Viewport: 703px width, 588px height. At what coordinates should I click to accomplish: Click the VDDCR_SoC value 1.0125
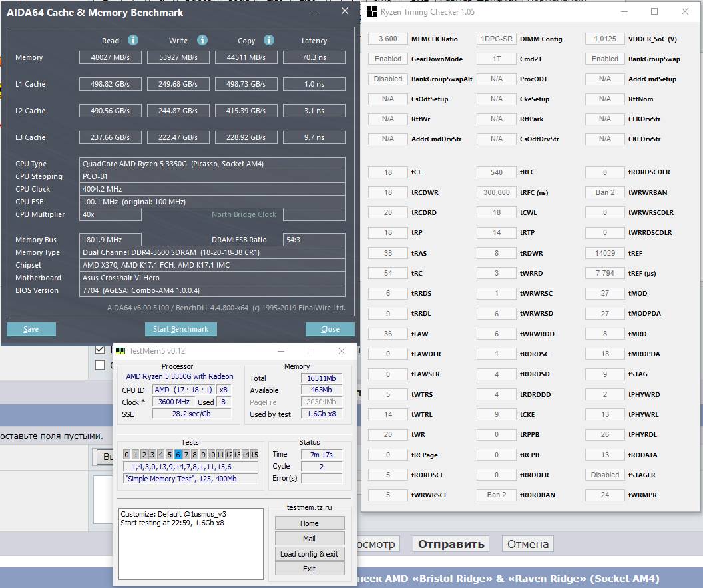[605, 39]
